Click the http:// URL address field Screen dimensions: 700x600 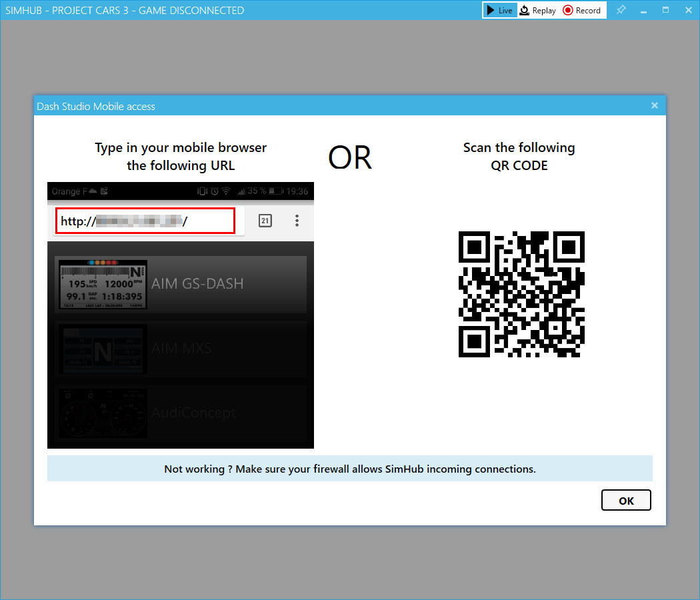click(145, 221)
